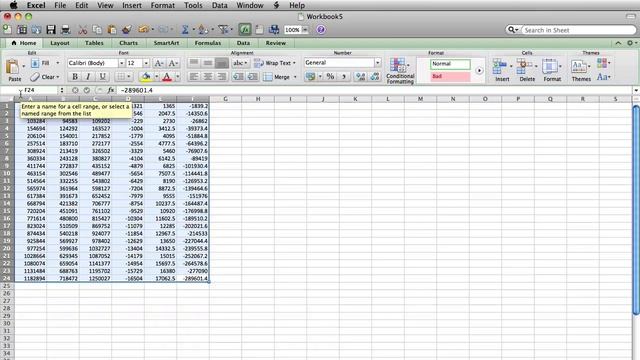Switch to the Layout ribbon tab
Viewport: 640px width, 360px height.
(60, 43)
